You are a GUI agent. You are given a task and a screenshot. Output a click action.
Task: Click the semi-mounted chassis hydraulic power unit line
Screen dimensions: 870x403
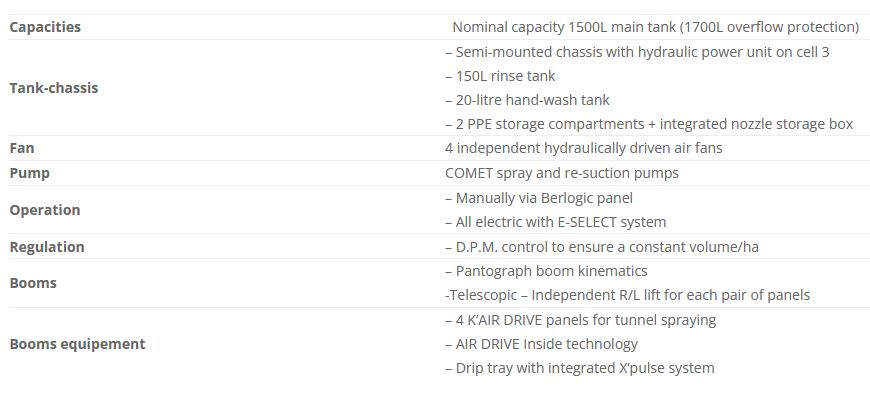pos(637,52)
